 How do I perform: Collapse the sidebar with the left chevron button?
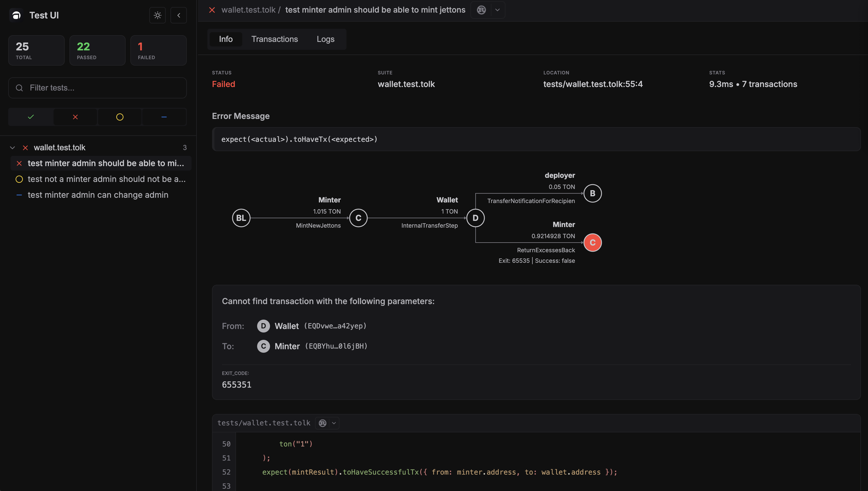pyautogui.click(x=179, y=15)
